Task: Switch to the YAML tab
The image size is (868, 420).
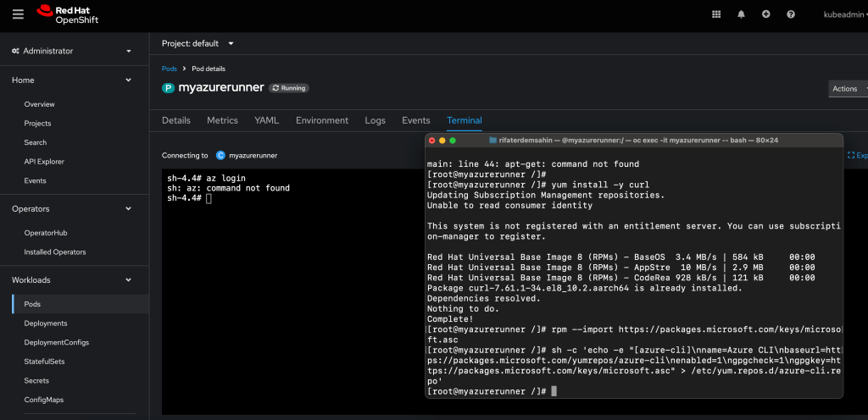Action: pyautogui.click(x=267, y=120)
